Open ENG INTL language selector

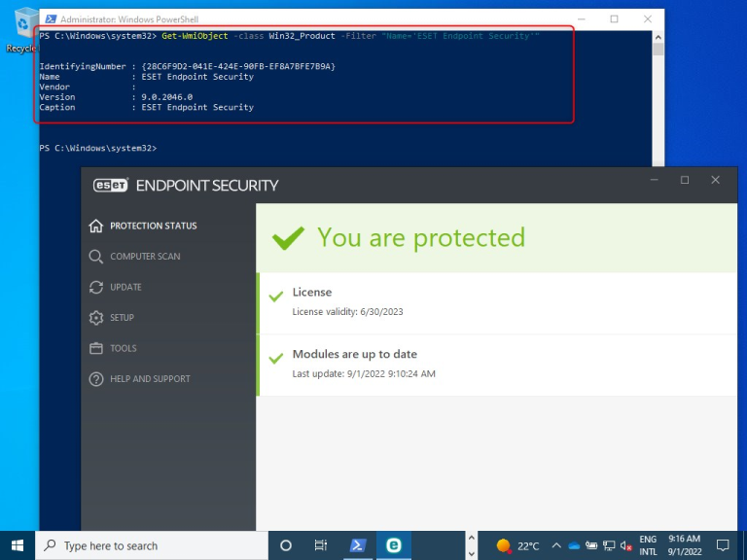[648, 545]
